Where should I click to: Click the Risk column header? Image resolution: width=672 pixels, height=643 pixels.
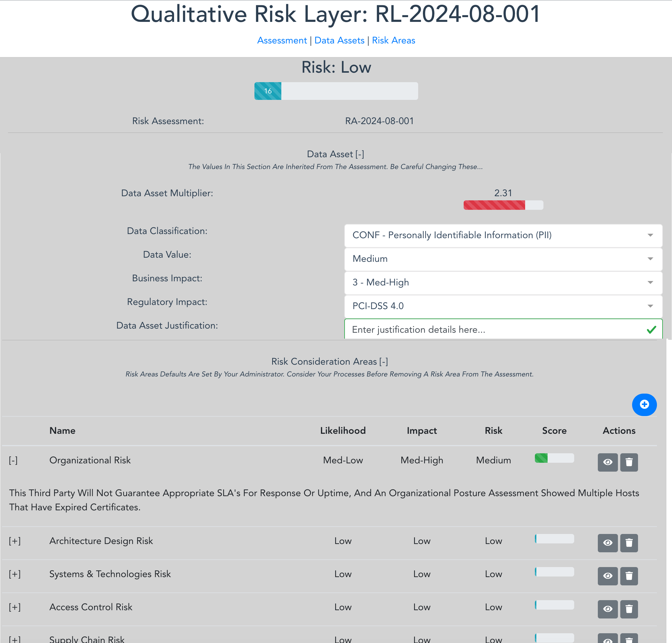pos(494,431)
